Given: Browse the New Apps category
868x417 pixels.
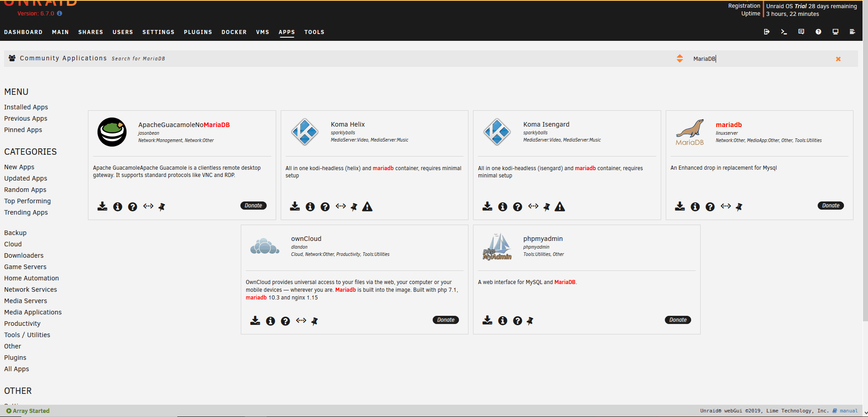Looking at the screenshot, I should pos(19,167).
